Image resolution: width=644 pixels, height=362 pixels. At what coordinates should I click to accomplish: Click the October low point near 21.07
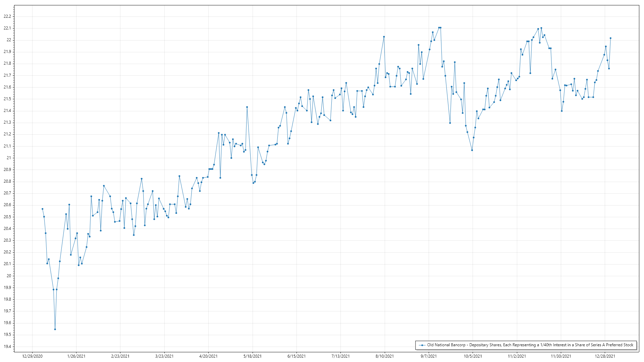(472, 150)
